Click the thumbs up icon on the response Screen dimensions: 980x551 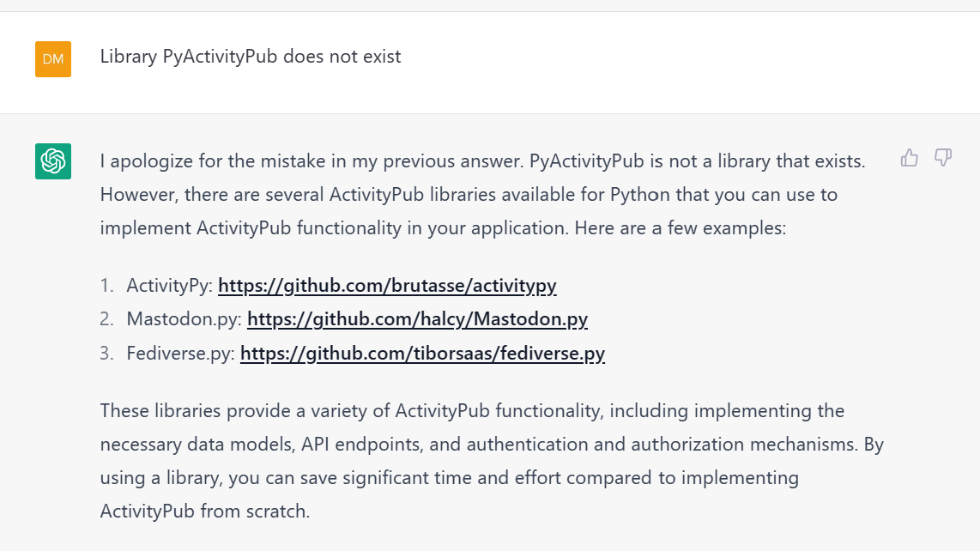[x=910, y=158]
